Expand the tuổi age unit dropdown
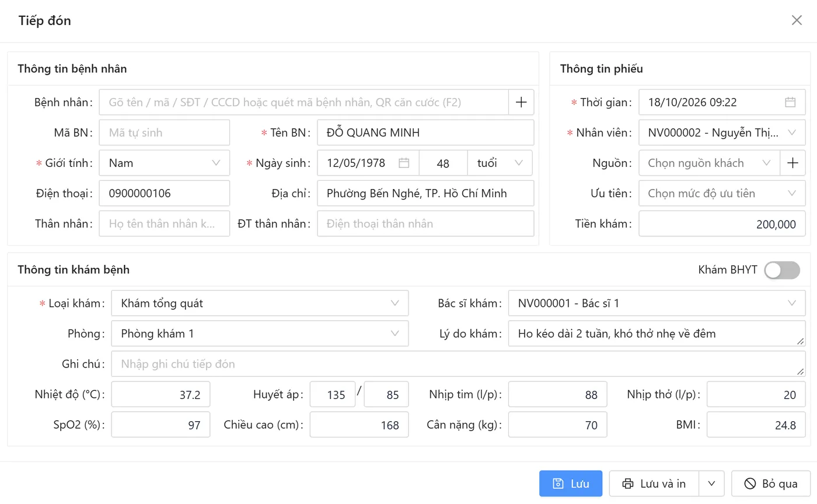Viewport: 817px width, 504px height. tap(500, 163)
